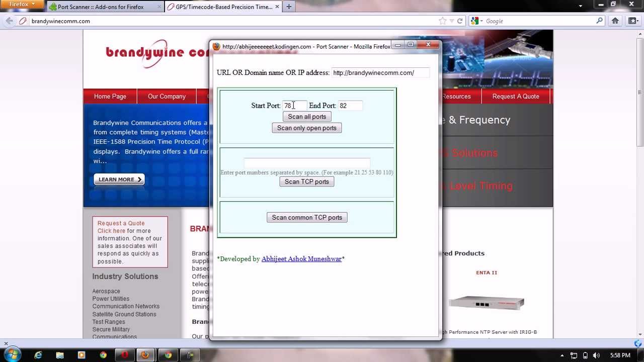Click Scan TCP ports button

click(307, 182)
